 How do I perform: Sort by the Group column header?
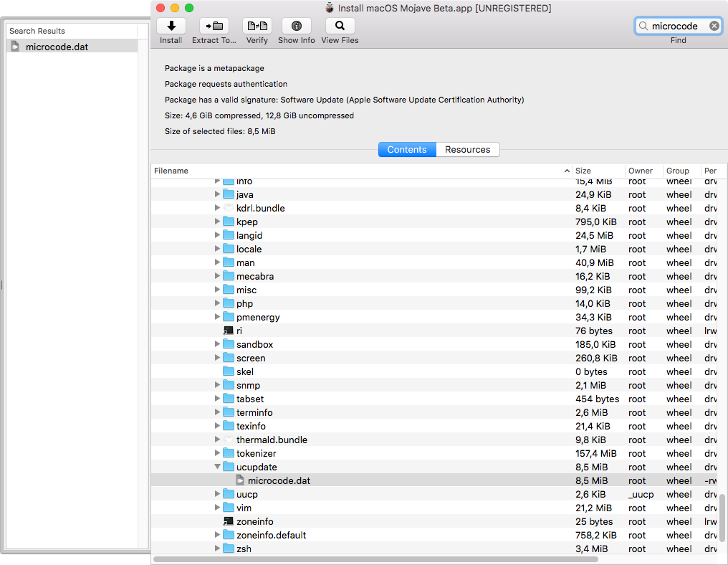click(x=681, y=171)
